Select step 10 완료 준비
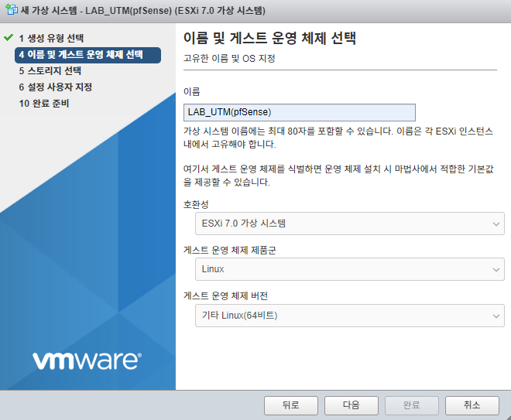Screen dimensions: 511x420 tap(44, 103)
